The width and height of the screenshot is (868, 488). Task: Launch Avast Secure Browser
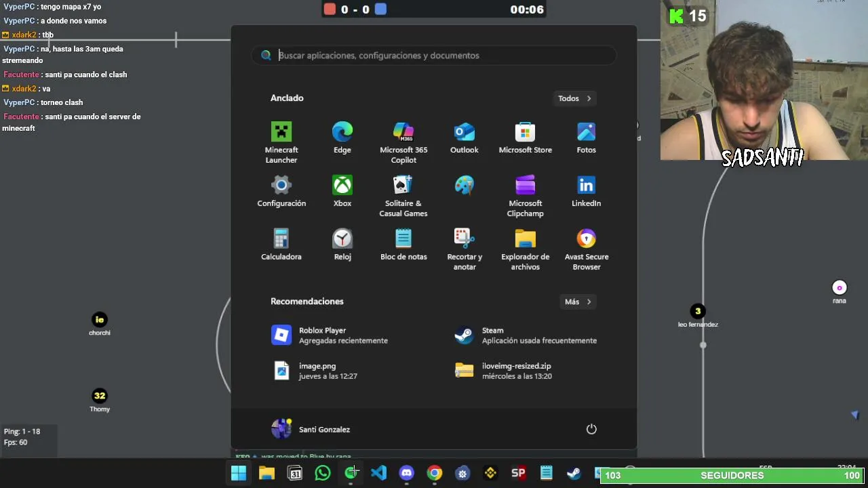tap(587, 249)
